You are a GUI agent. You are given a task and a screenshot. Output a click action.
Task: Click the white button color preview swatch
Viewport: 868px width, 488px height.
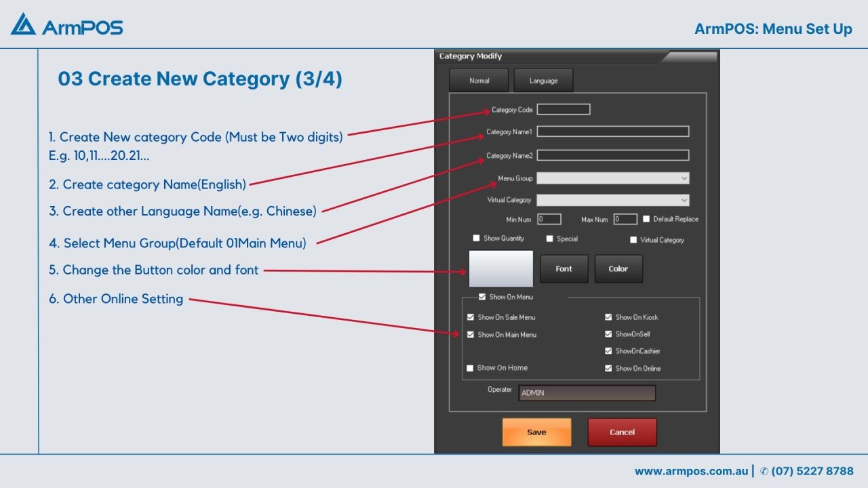(x=500, y=269)
